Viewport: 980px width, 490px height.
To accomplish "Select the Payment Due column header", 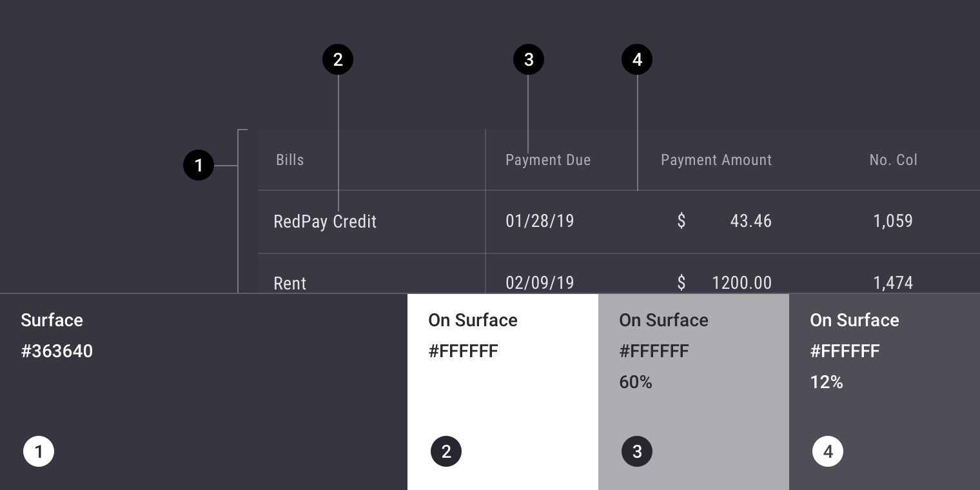I will tap(548, 160).
